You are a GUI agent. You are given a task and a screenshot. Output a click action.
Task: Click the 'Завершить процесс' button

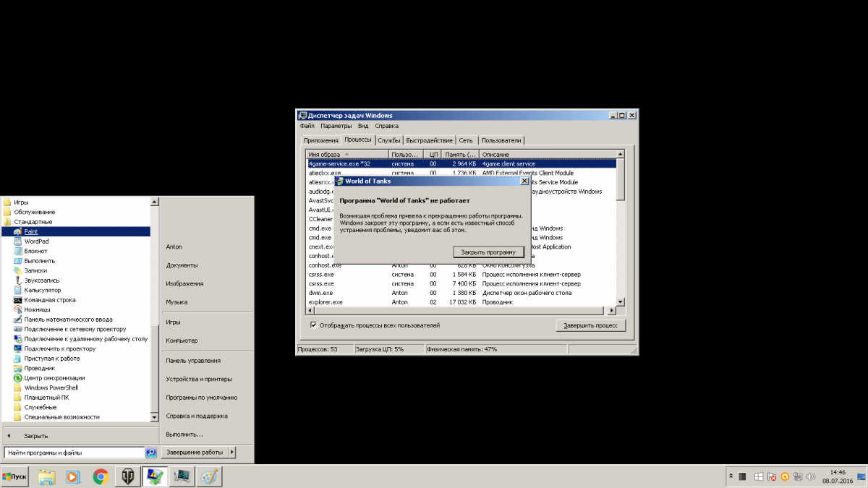(590, 325)
